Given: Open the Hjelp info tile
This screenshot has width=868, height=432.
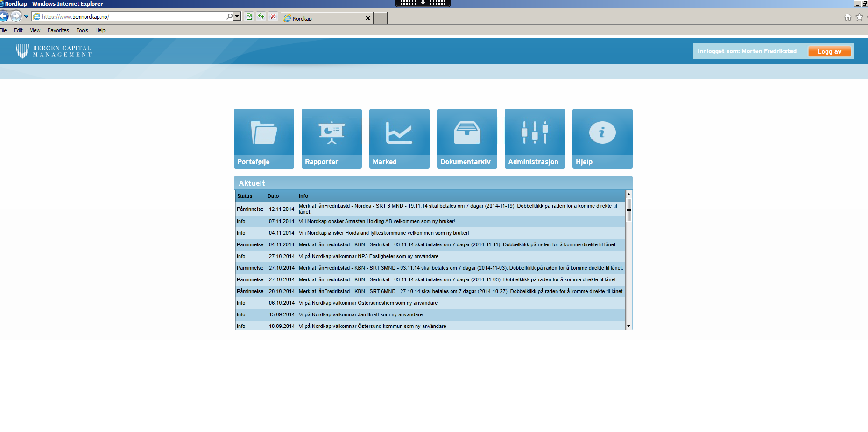Looking at the screenshot, I should [x=602, y=139].
